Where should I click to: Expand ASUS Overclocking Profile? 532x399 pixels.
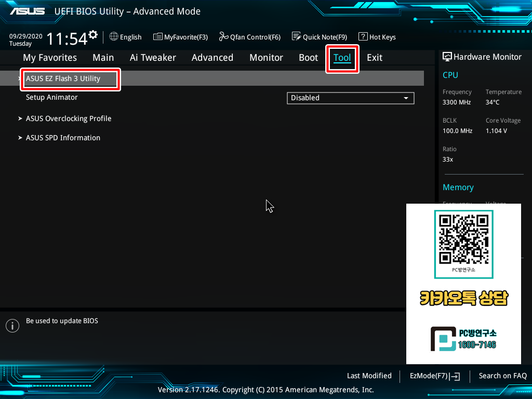69,118
